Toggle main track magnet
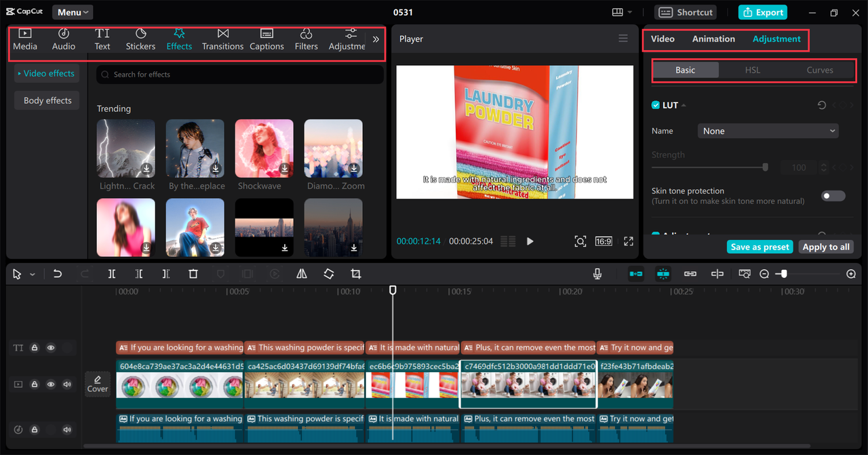The image size is (868, 455). tap(636, 274)
